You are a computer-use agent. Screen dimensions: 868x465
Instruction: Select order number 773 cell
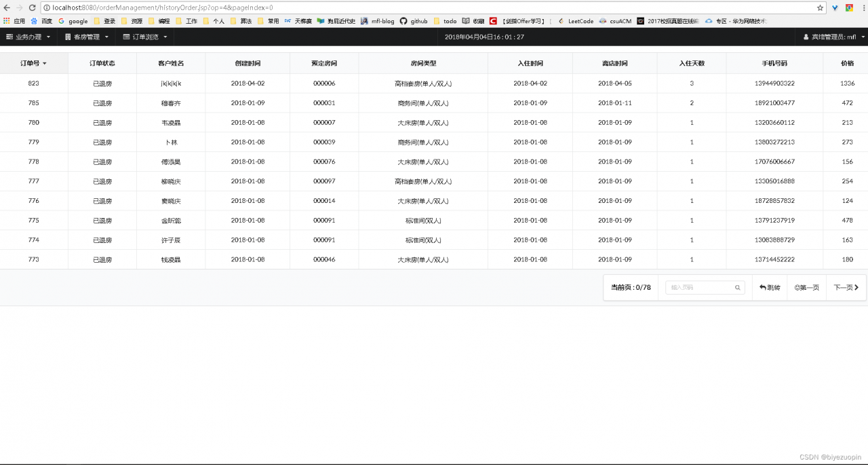point(34,259)
